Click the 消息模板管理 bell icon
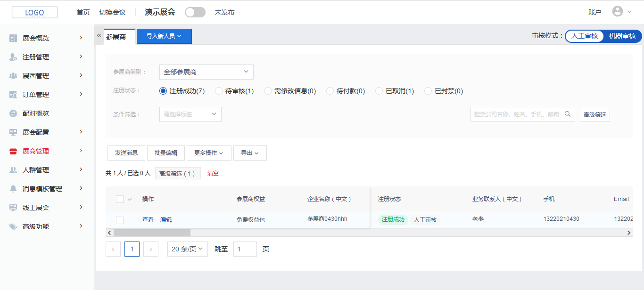Image resolution: width=644 pixels, height=290 pixels. (x=13, y=189)
